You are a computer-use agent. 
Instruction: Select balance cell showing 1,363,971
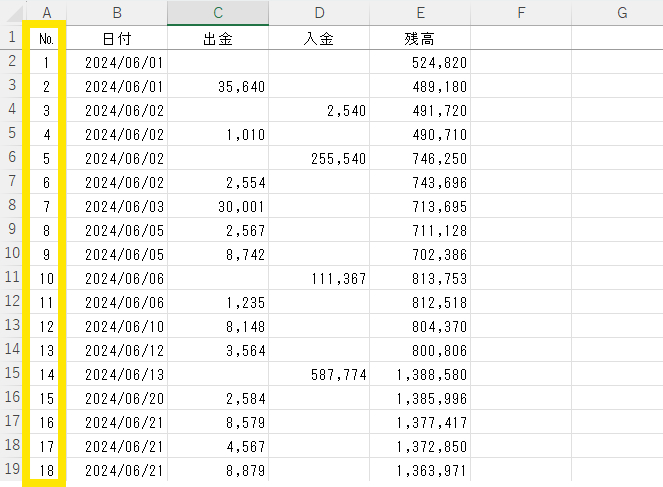coord(420,470)
